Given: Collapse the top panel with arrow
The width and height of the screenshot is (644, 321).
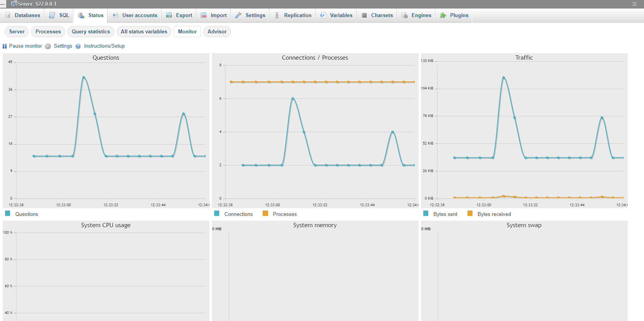Looking at the screenshot, I should (x=634, y=4).
